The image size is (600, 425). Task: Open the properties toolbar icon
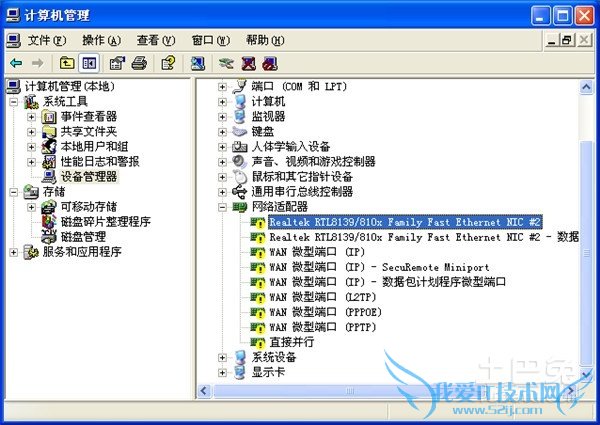click(117, 63)
